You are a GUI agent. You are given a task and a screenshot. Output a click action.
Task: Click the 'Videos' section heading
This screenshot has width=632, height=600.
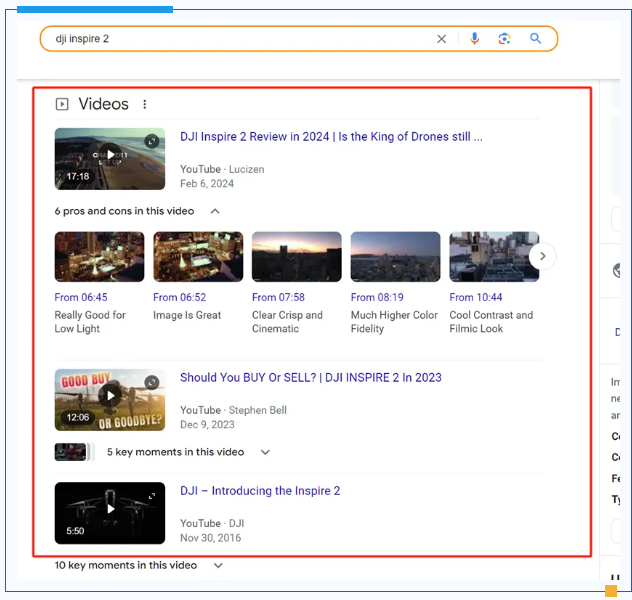click(x=104, y=104)
